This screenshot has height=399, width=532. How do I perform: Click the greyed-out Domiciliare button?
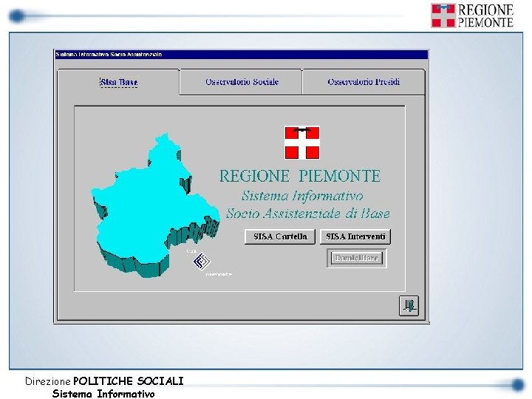click(x=357, y=258)
